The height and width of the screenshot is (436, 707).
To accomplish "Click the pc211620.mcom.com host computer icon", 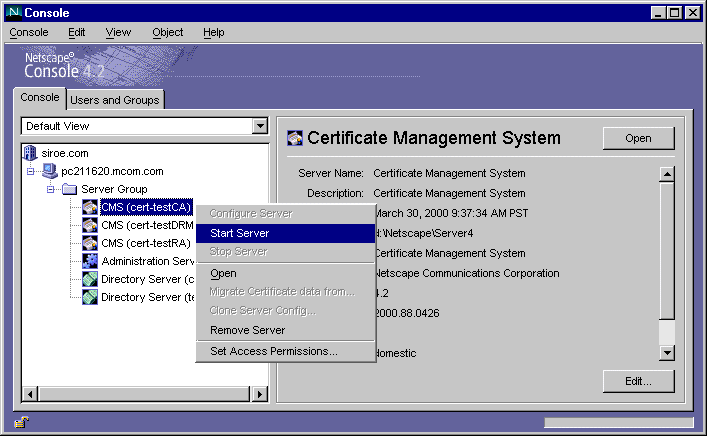I will [52, 171].
